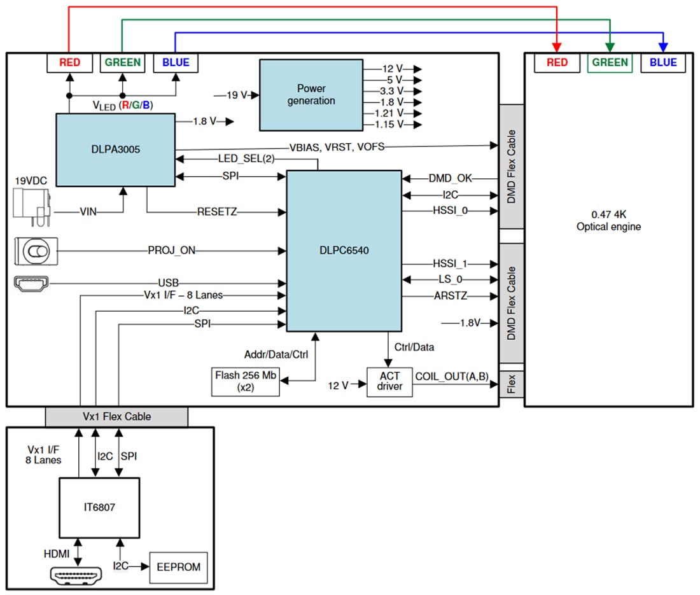700x595 pixels.
Task: Toggle the RED LED channel on the left
Action: 69,62
